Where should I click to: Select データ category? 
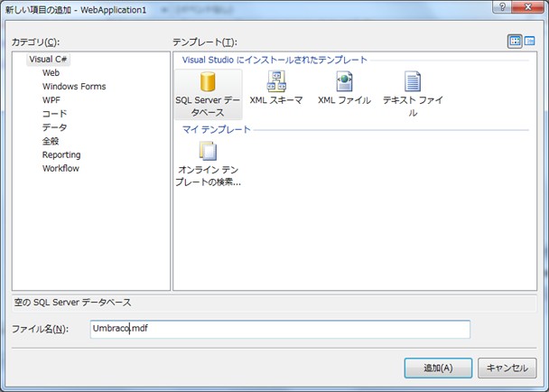(x=54, y=127)
